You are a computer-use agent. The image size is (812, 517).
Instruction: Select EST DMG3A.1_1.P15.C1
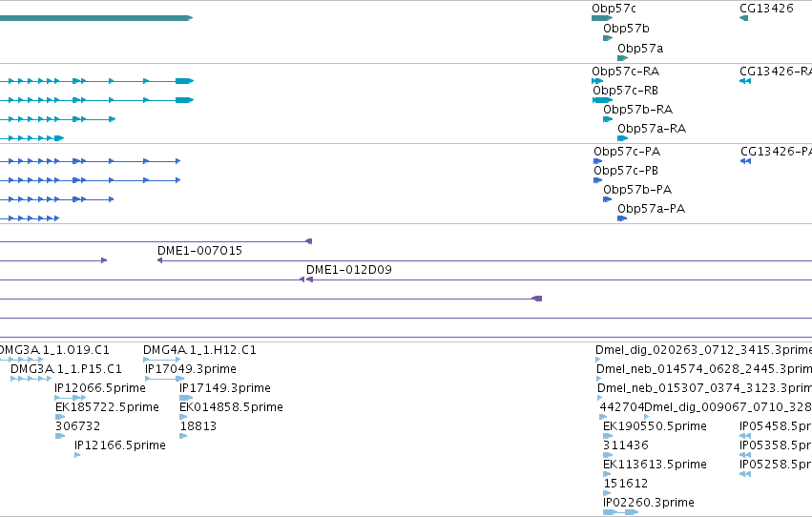[x=66, y=369]
